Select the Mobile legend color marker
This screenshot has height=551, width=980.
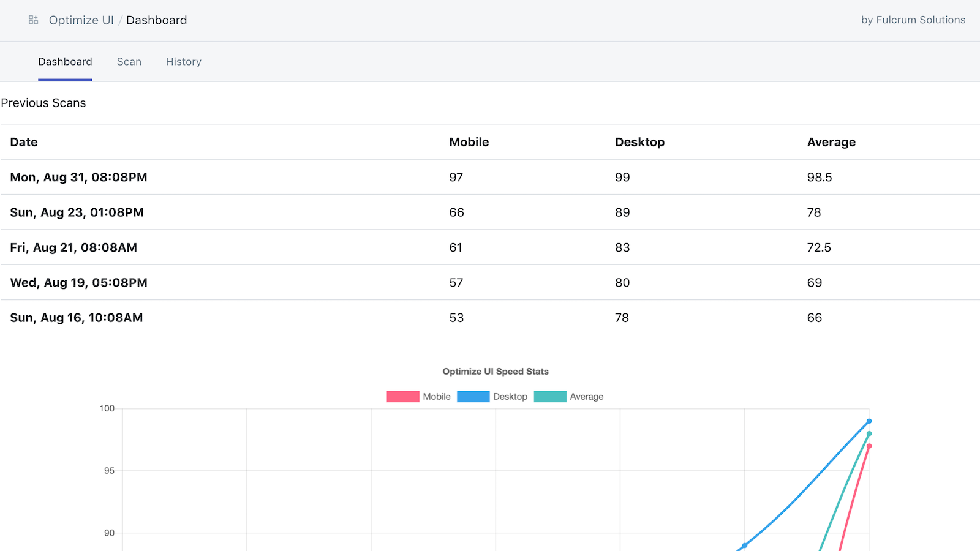(x=402, y=396)
